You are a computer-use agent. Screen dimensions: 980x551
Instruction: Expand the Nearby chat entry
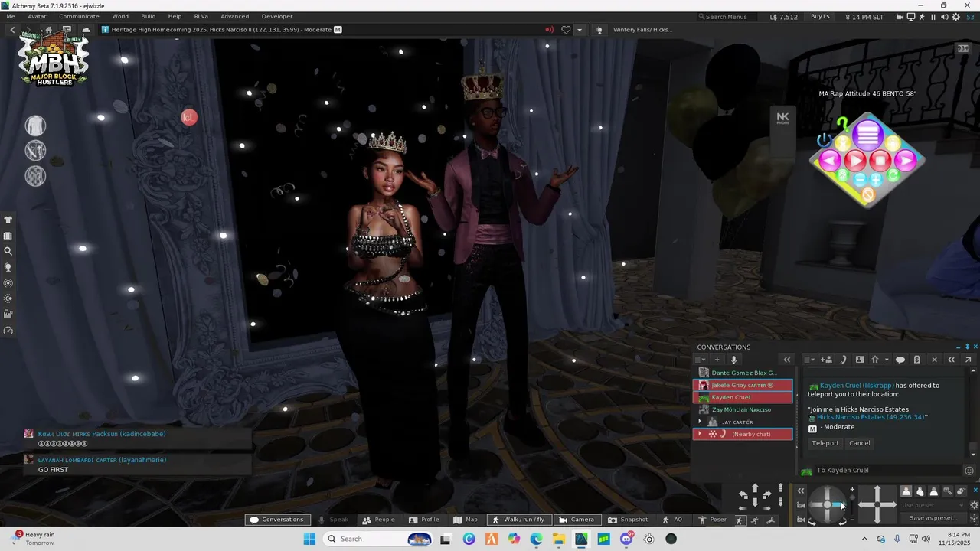click(x=700, y=434)
